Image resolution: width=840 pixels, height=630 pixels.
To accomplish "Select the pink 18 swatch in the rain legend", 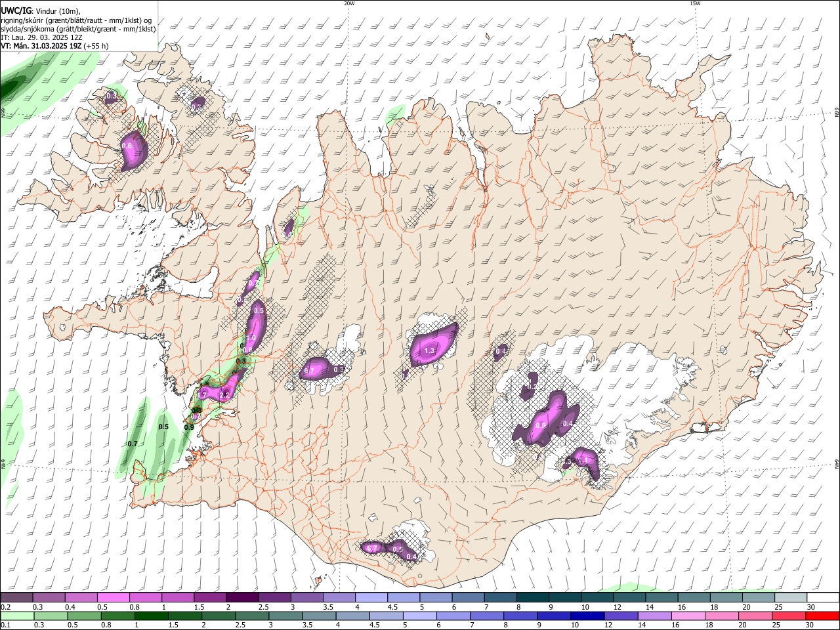I will (x=721, y=616).
